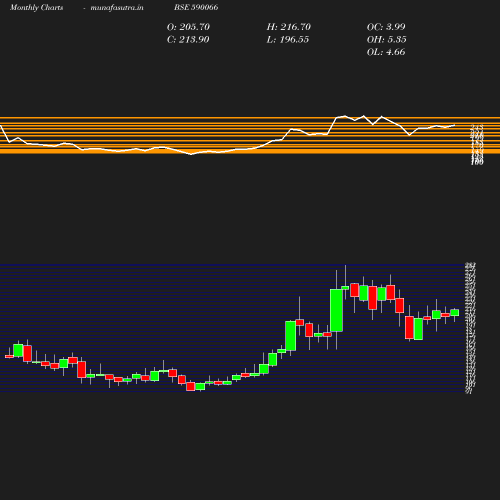500x500 pixels.
Task: Select the open value O: 205.70
Action: (x=188, y=27)
